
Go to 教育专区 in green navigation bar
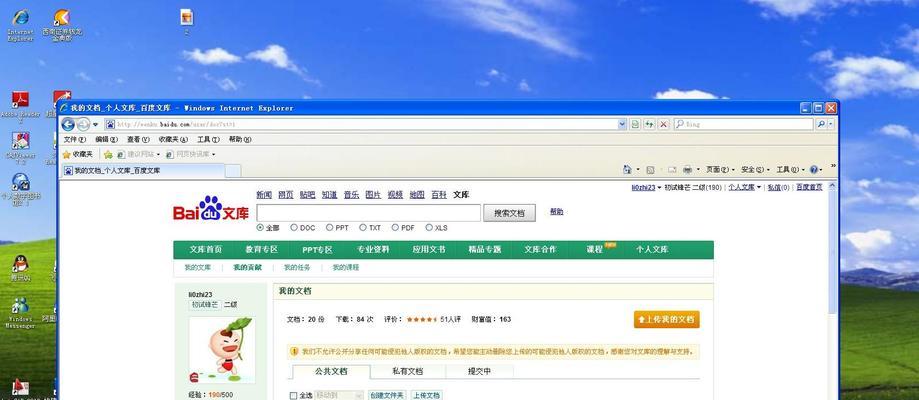pos(261,249)
